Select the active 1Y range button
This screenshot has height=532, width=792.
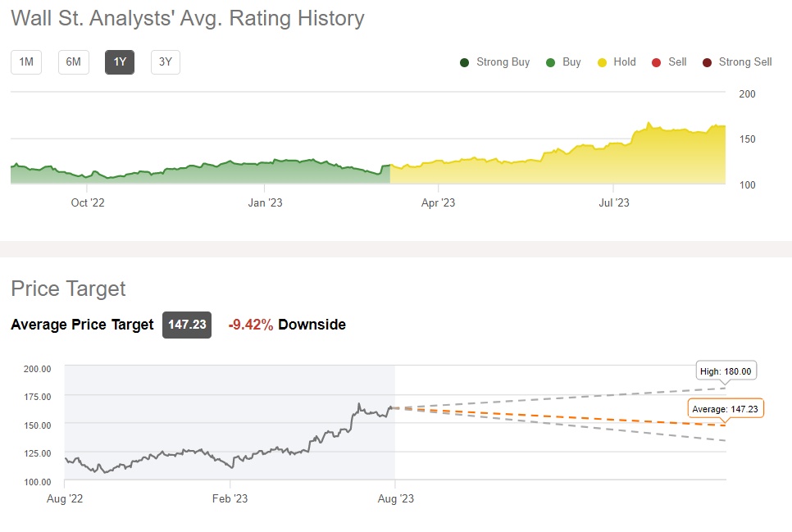pyautogui.click(x=120, y=62)
